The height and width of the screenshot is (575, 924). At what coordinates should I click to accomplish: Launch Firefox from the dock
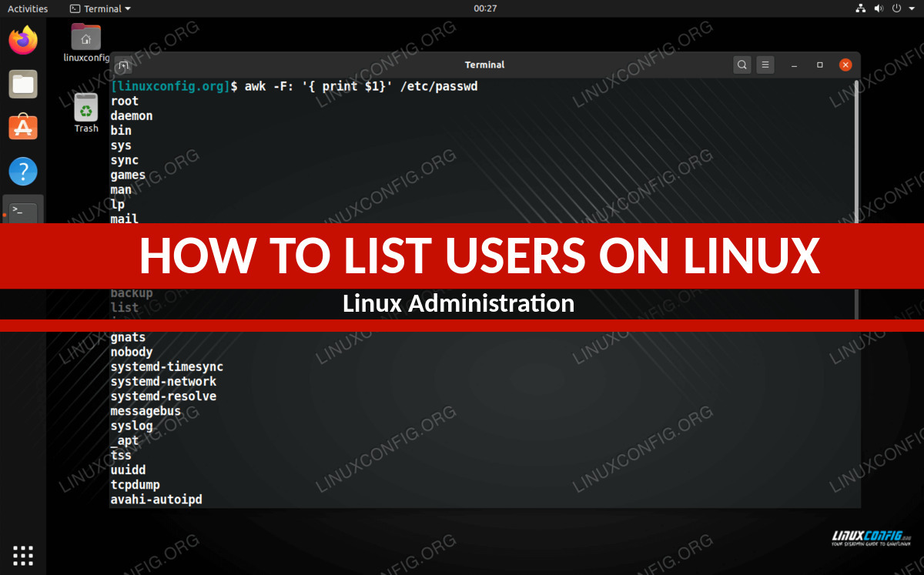(x=23, y=40)
